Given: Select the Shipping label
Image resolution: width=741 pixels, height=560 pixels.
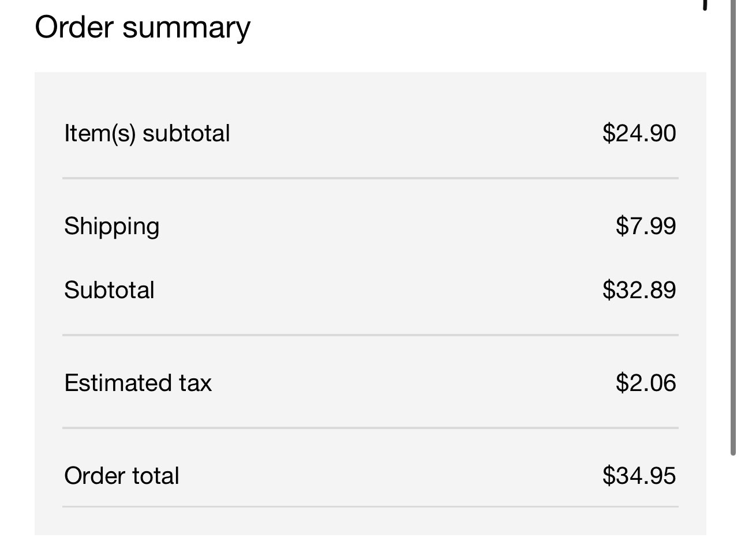Looking at the screenshot, I should click(111, 227).
